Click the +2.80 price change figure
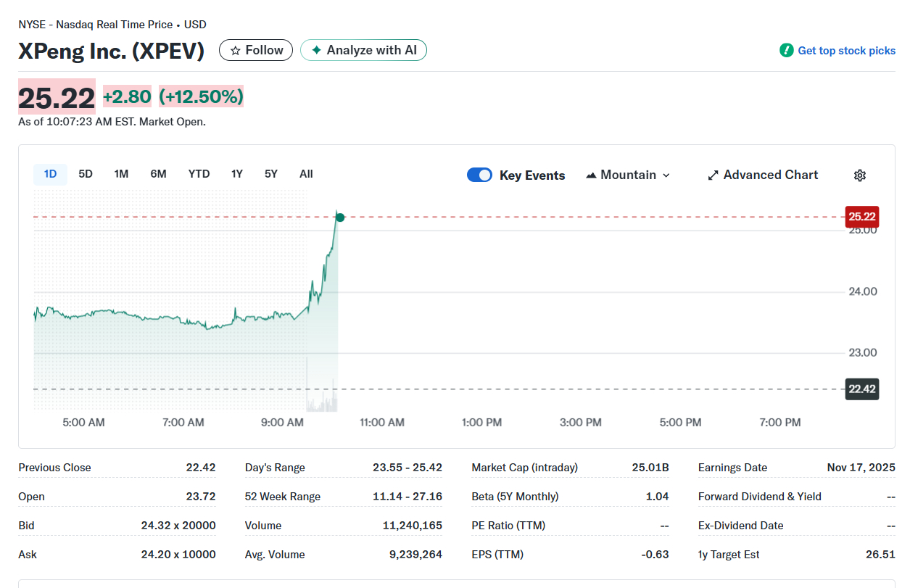The image size is (910, 588). point(127,96)
